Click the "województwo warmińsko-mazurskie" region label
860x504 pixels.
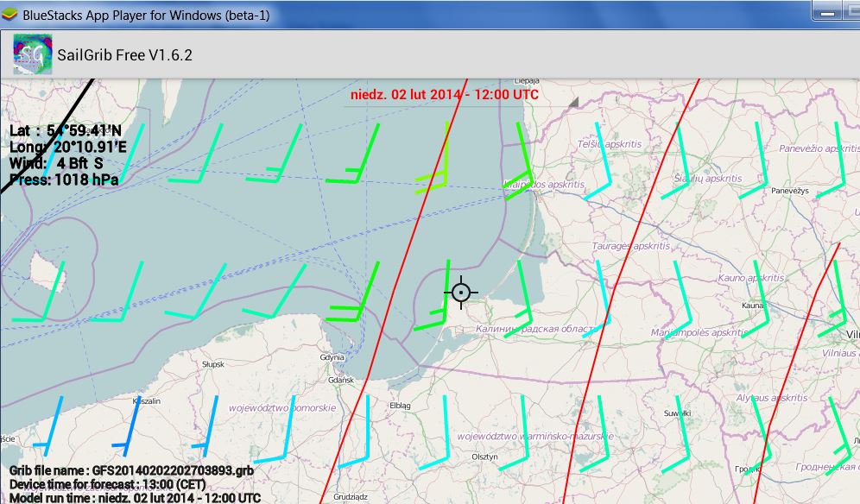(x=535, y=437)
